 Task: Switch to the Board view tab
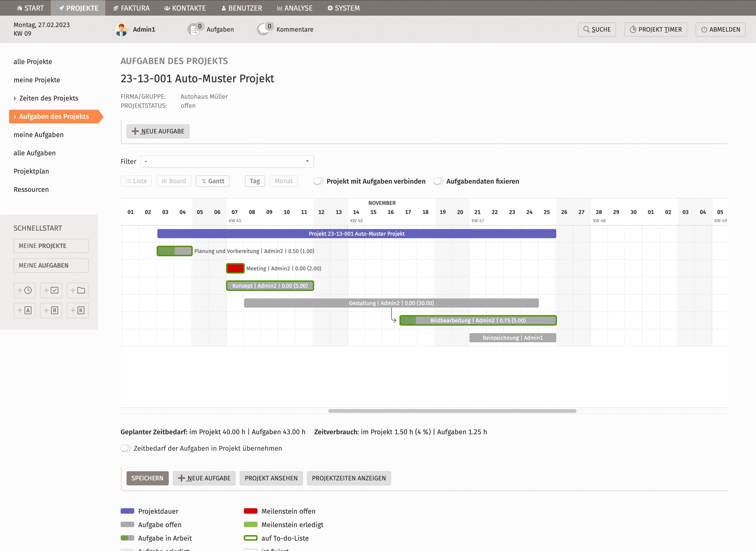(x=174, y=181)
